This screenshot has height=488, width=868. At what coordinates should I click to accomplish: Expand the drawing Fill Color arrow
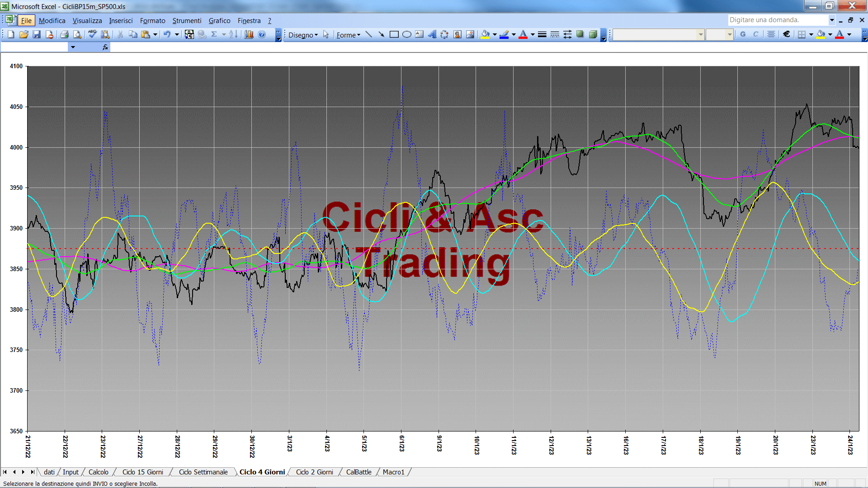pos(495,34)
